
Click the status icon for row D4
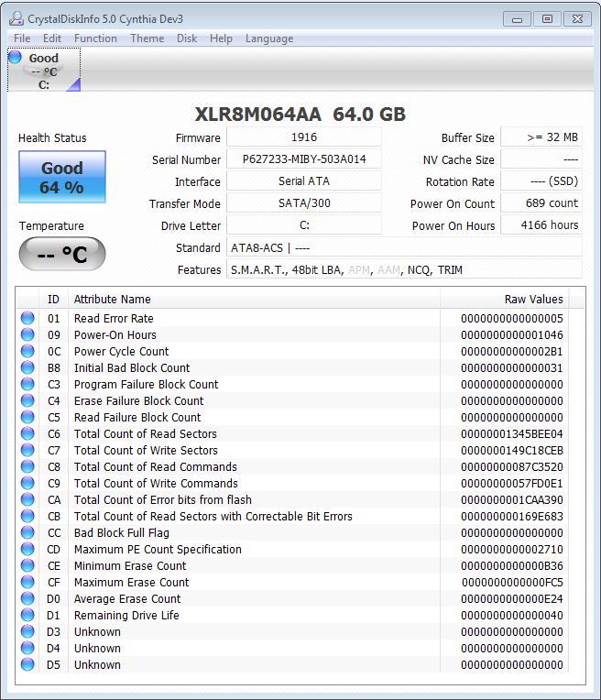[x=27, y=648]
